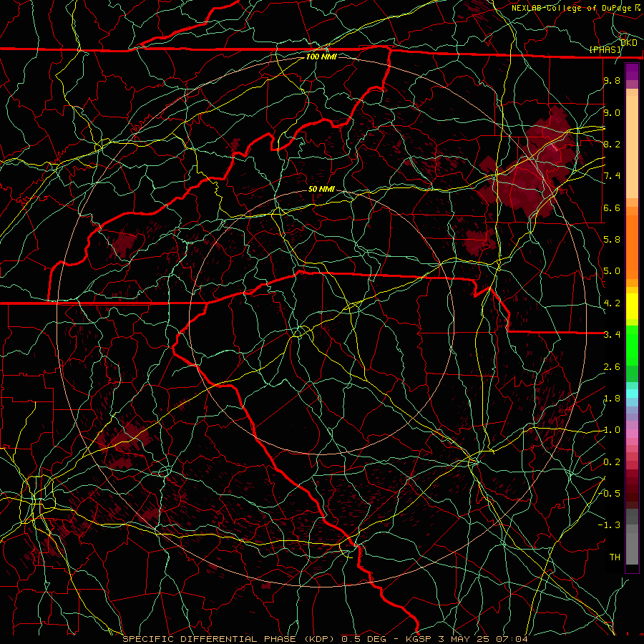Pick the orange band of the color bar

pos(632,246)
